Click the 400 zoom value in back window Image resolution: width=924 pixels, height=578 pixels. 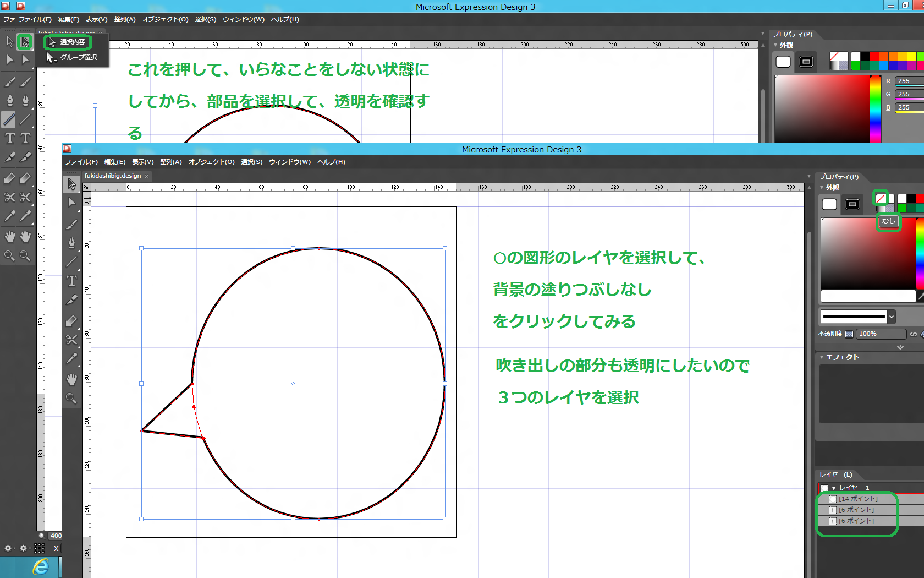tap(56, 536)
